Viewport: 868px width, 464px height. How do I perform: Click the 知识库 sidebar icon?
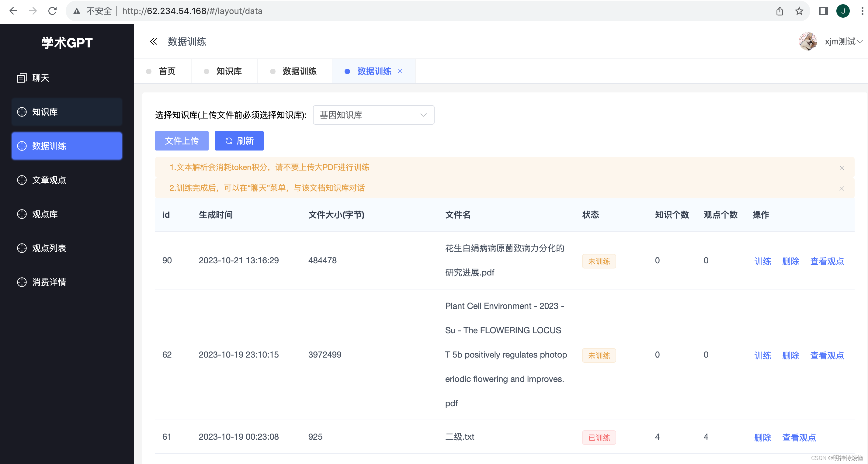[x=22, y=112]
